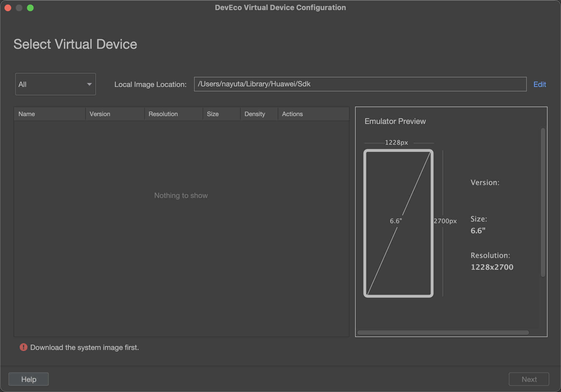Click the '1228x2700' resolution value
Screen dimensions: 561x392
pos(492,267)
